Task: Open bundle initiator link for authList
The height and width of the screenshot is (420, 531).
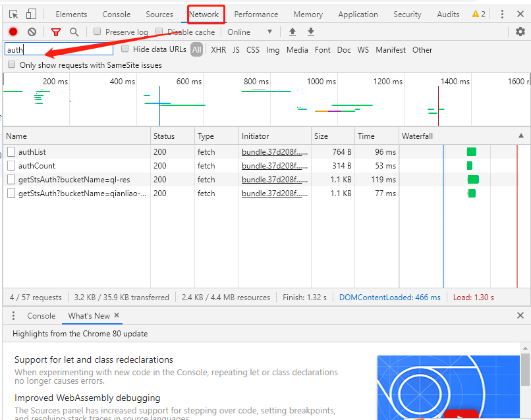Action: (274, 152)
